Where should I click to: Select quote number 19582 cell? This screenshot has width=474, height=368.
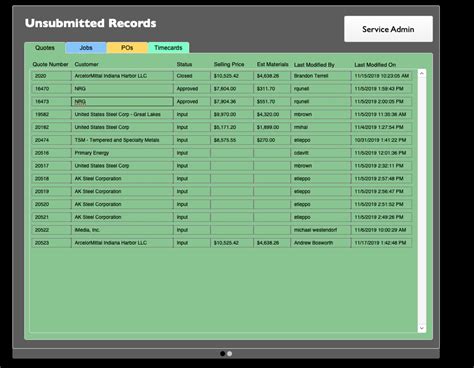51,114
